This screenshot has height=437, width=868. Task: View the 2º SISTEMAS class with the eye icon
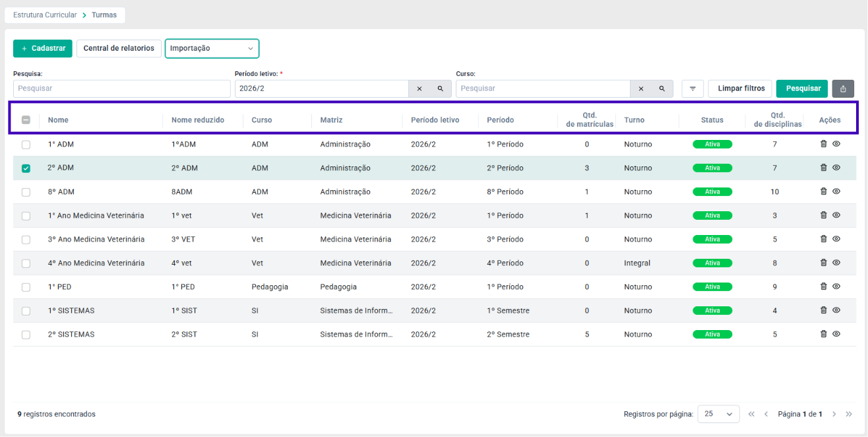[836, 334]
